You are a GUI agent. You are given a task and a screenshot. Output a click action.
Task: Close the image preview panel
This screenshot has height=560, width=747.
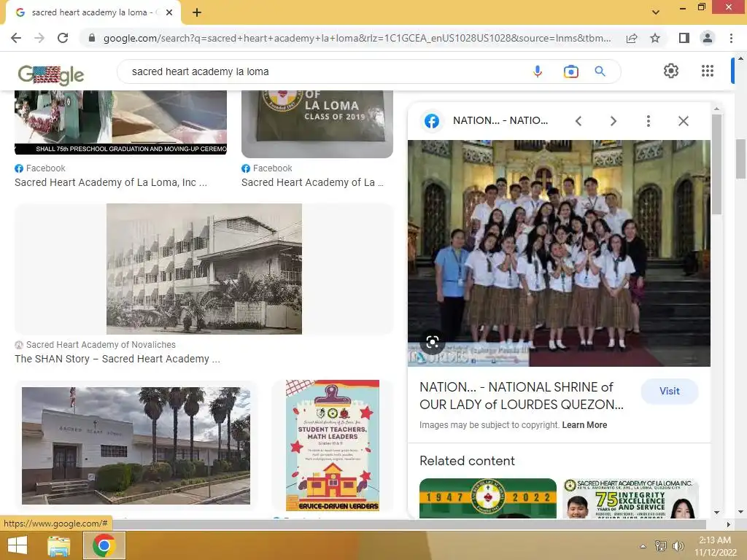coord(683,121)
